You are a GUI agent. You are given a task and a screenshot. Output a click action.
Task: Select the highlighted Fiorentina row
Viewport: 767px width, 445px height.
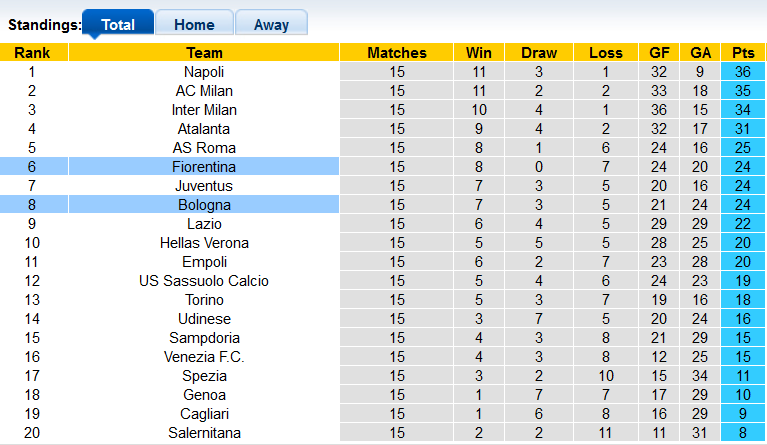(x=204, y=167)
